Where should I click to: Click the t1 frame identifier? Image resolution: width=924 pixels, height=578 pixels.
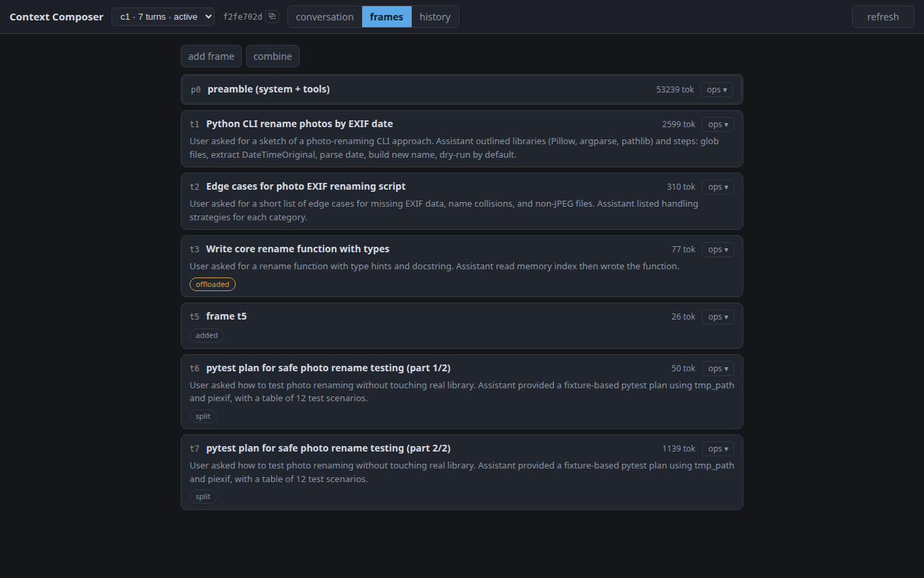(194, 124)
